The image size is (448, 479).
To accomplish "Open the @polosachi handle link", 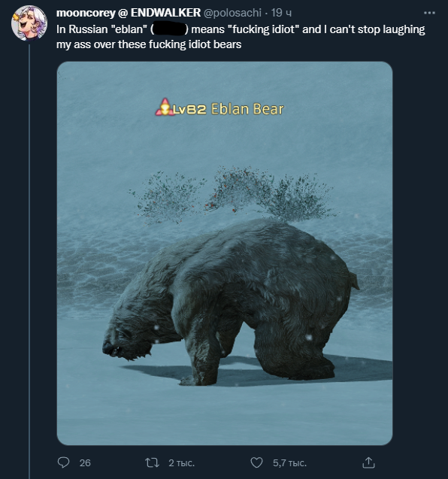I will pos(232,13).
